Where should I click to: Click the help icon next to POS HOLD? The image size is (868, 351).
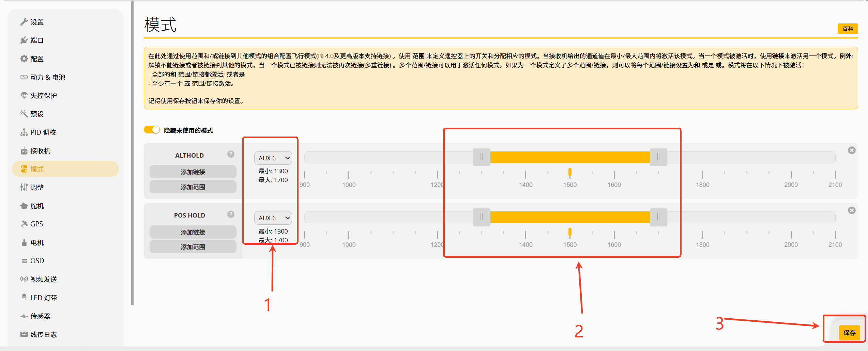click(231, 214)
